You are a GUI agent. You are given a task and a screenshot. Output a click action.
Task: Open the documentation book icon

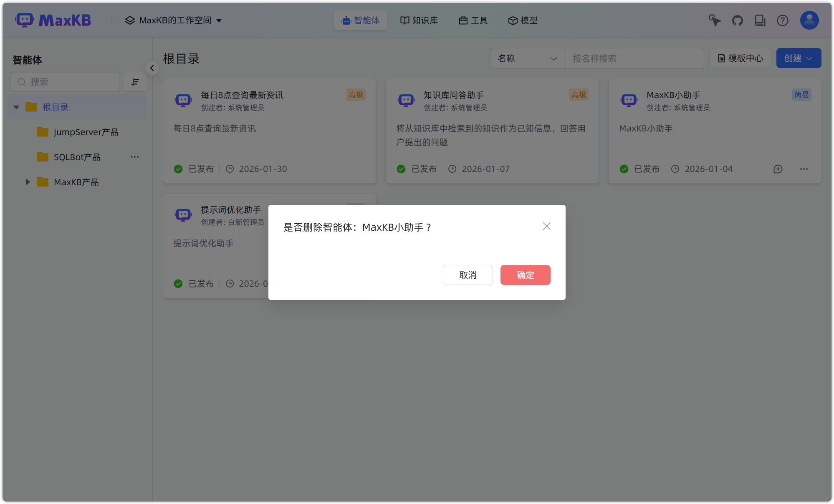[x=760, y=20]
